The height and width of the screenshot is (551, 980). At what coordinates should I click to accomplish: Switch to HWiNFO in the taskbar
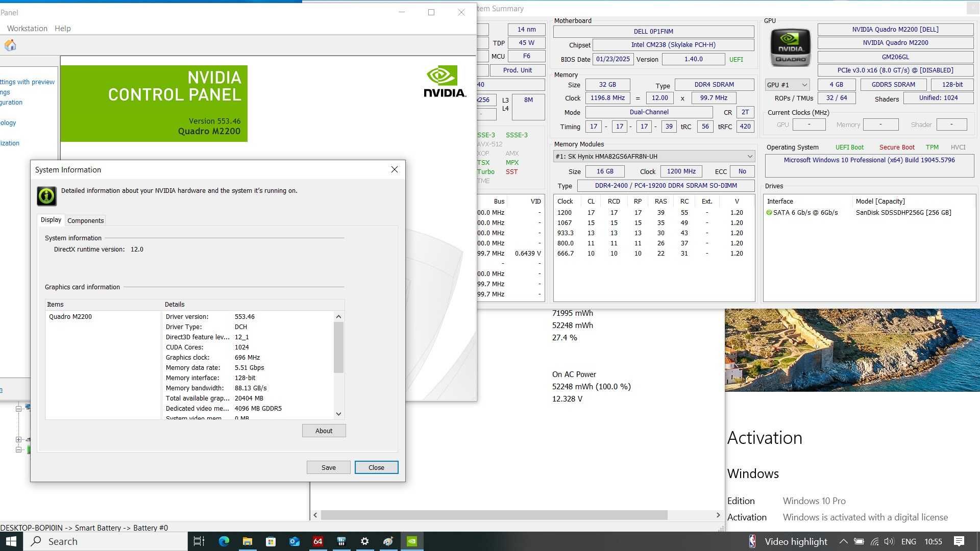click(x=341, y=541)
